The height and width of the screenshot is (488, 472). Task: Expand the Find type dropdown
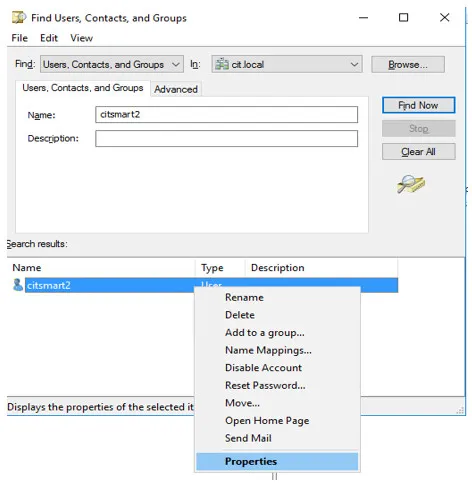pyautogui.click(x=112, y=64)
